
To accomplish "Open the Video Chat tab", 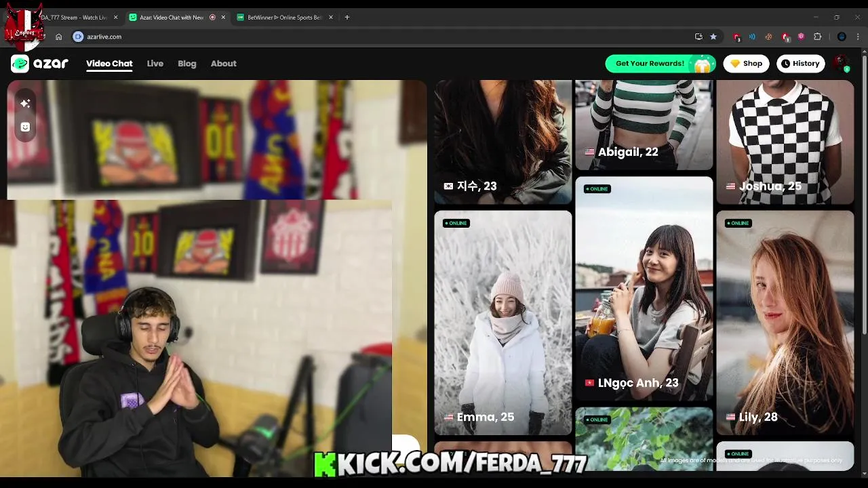I will (109, 64).
